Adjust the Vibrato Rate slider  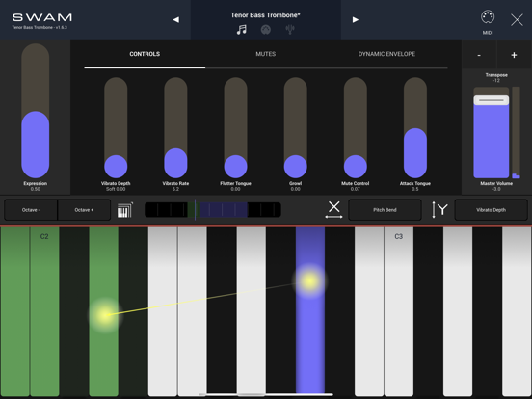point(175,127)
